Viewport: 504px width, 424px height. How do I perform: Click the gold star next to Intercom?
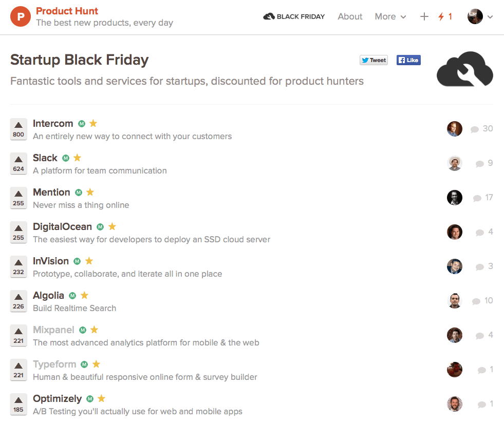93,123
